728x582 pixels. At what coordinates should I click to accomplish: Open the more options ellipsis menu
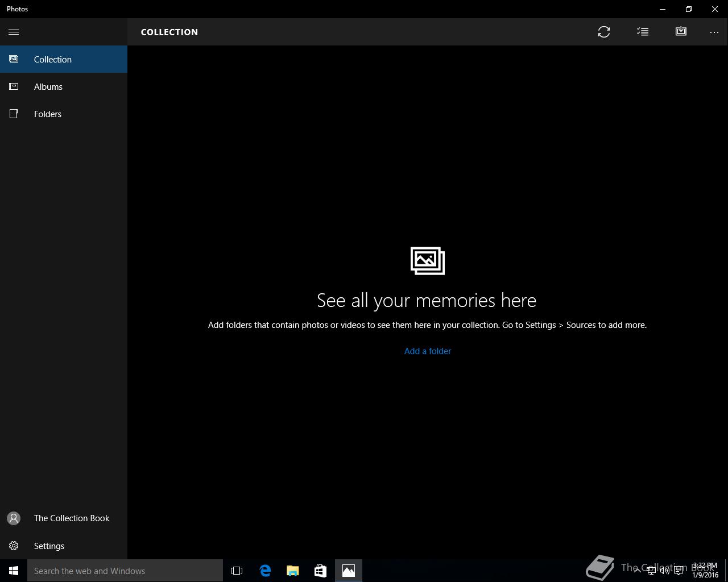coord(714,32)
